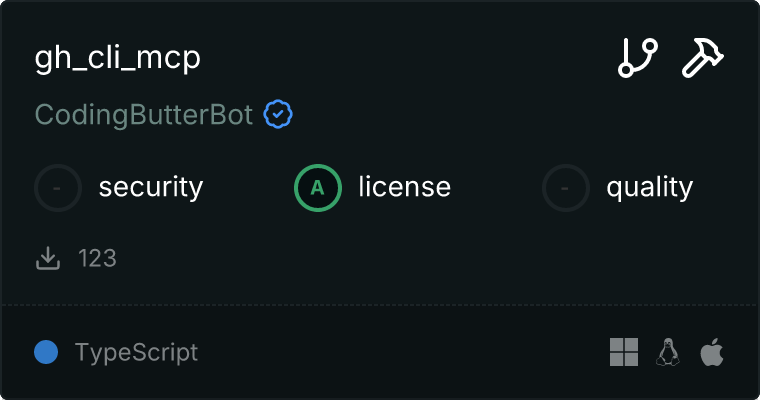760x400 pixels.
Task: Click the git branch icon
Action: tap(638, 58)
